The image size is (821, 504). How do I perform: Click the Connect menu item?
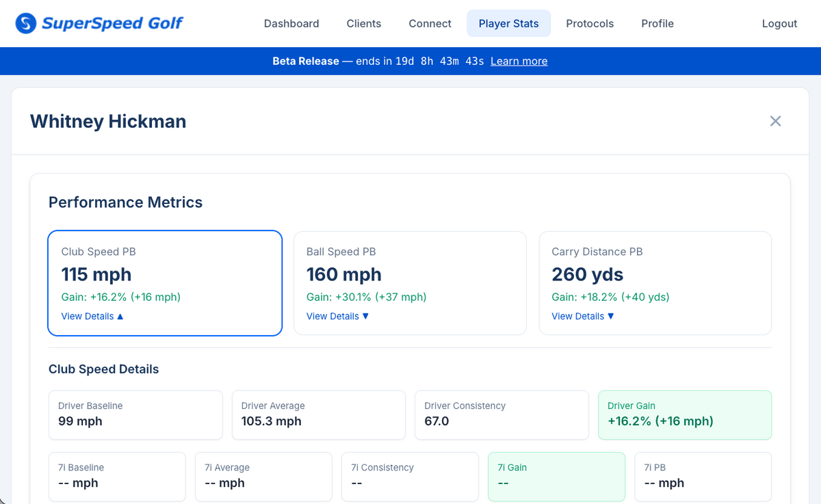click(430, 23)
